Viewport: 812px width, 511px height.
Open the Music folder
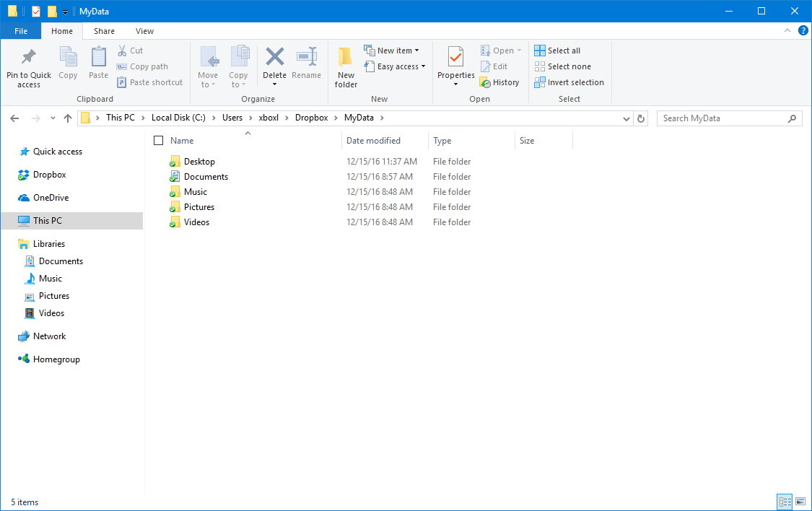[195, 192]
